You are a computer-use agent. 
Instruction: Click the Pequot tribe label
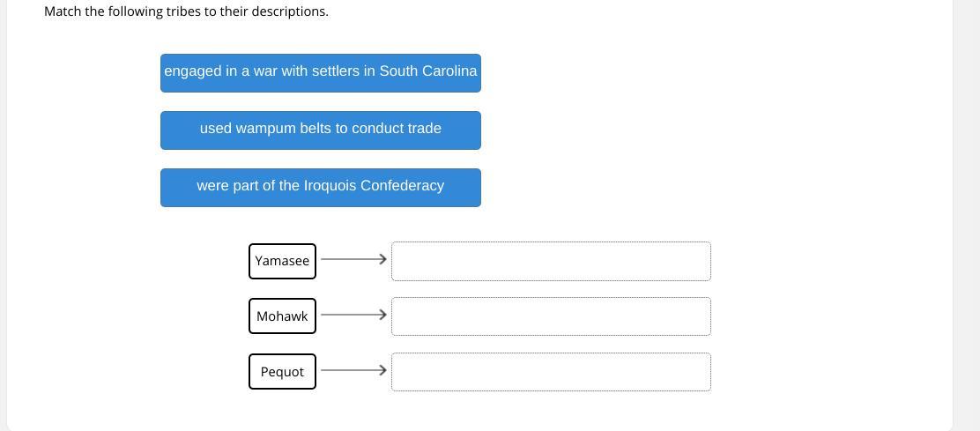pyautogui.click(x=282, y=372)
